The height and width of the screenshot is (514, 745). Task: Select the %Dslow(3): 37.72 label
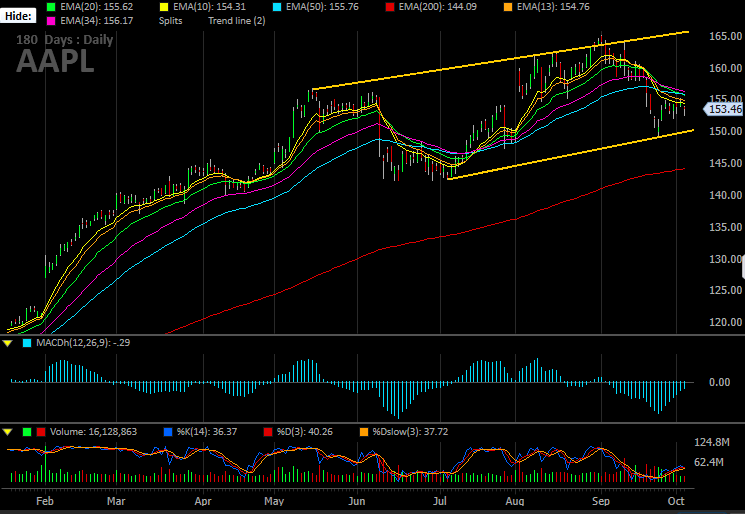click(x=411, y=432)
